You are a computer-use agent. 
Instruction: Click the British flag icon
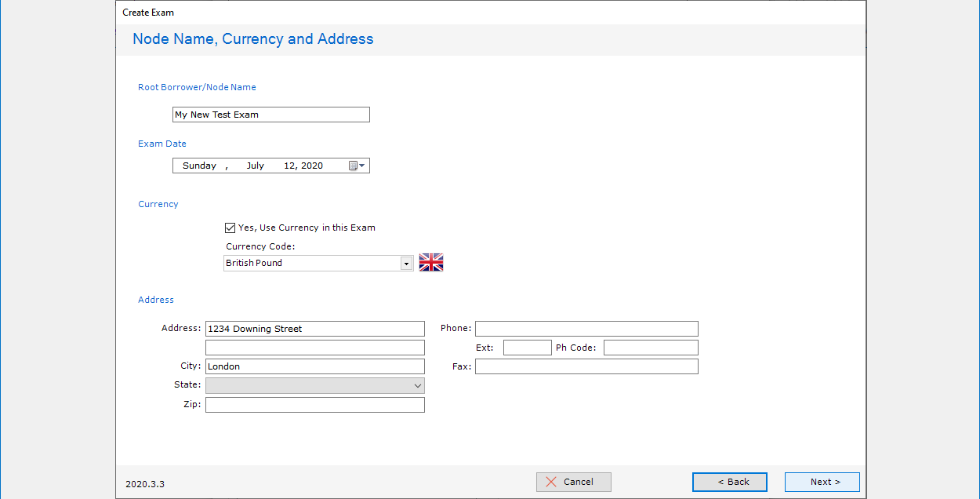click(431, 263)
